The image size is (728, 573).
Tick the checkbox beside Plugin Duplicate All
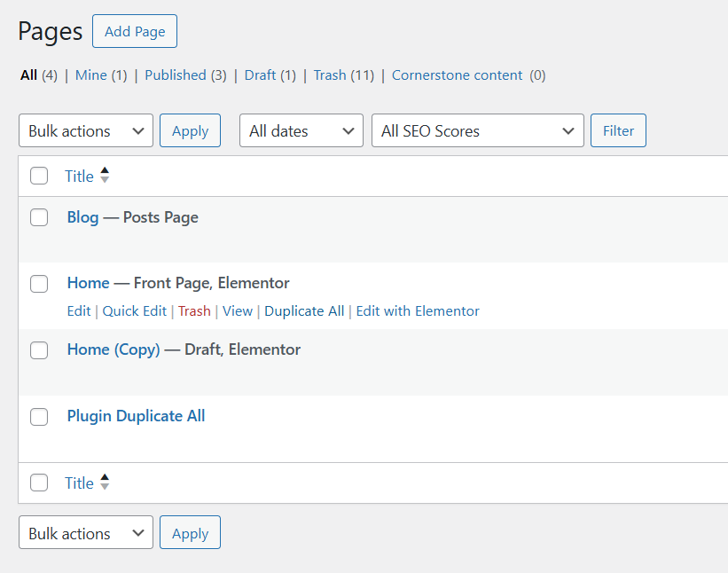click(39, 417)
